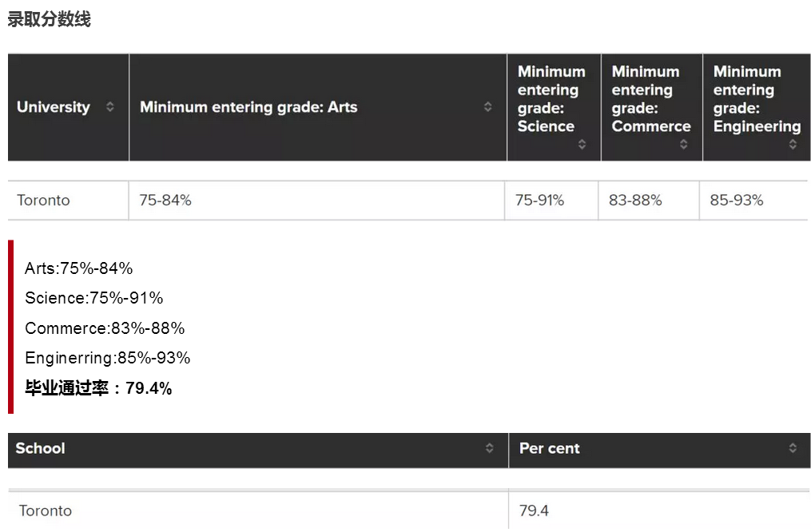Select 'Minimum entering grade: Arts' header text
811x532 pixels.
[248, 107]
